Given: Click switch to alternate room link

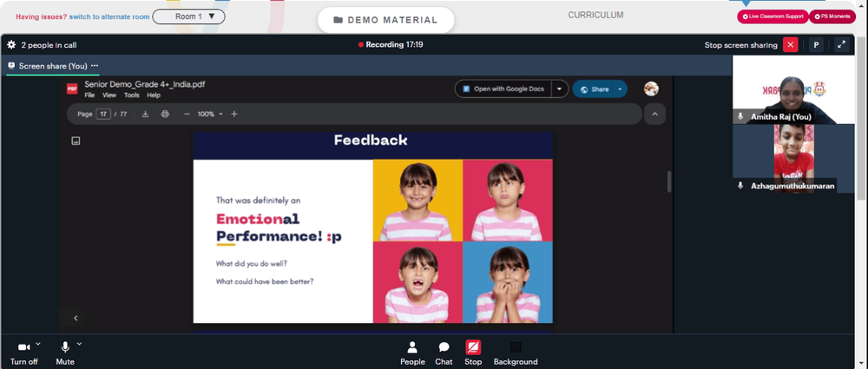Looking at the screenshot, I should (109, 16).
